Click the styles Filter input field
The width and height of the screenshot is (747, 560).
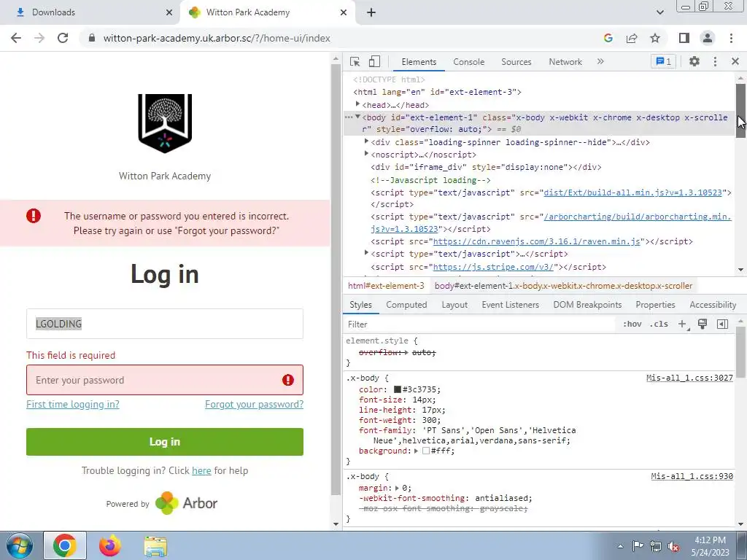480,324
